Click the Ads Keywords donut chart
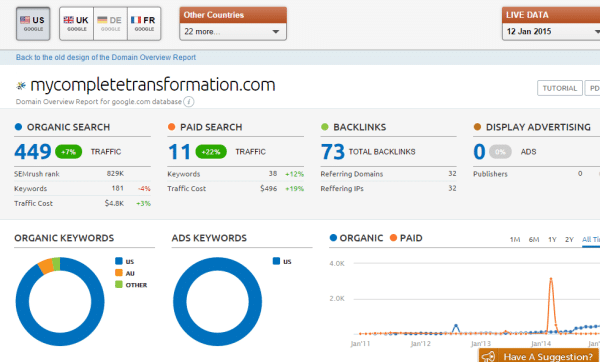The image size is (600, 362). coord(218,302)
